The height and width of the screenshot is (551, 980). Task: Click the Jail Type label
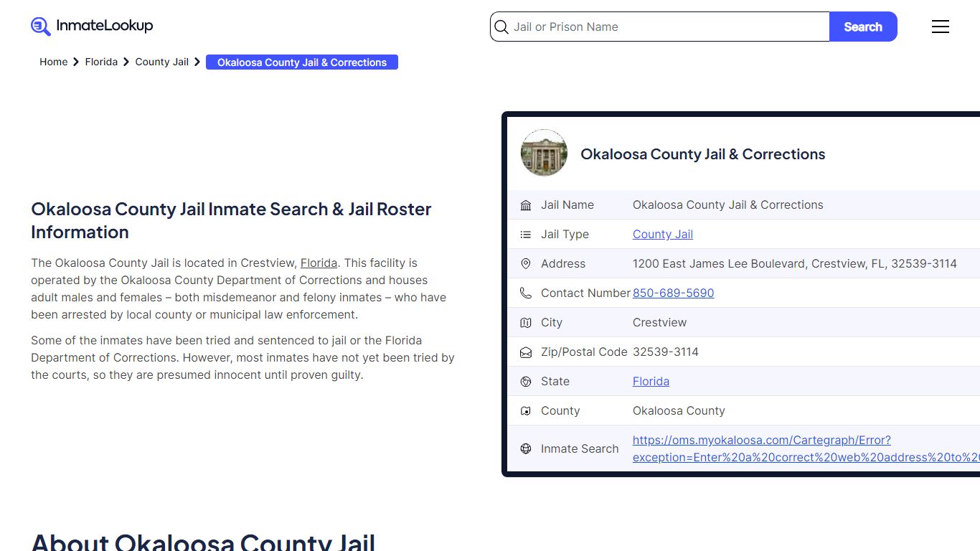coord(565,234)
